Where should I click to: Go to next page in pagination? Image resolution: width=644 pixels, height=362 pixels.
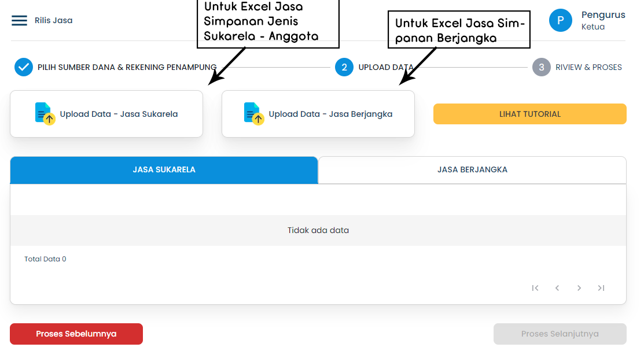click(x=579, y=287)
